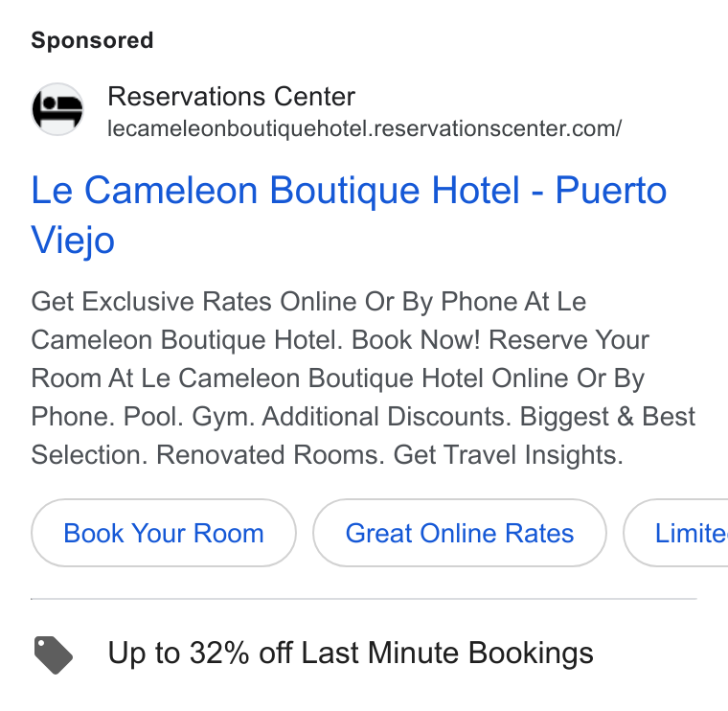Open the Reservations Center site name
Image resolution: width=728 pixels, height=711 pixels.
(x=231, y=97)
